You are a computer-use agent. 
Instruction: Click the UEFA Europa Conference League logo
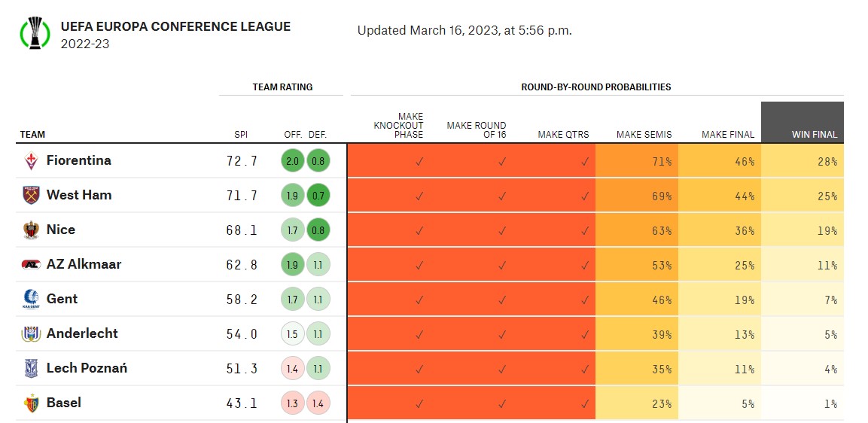[34, 32]
